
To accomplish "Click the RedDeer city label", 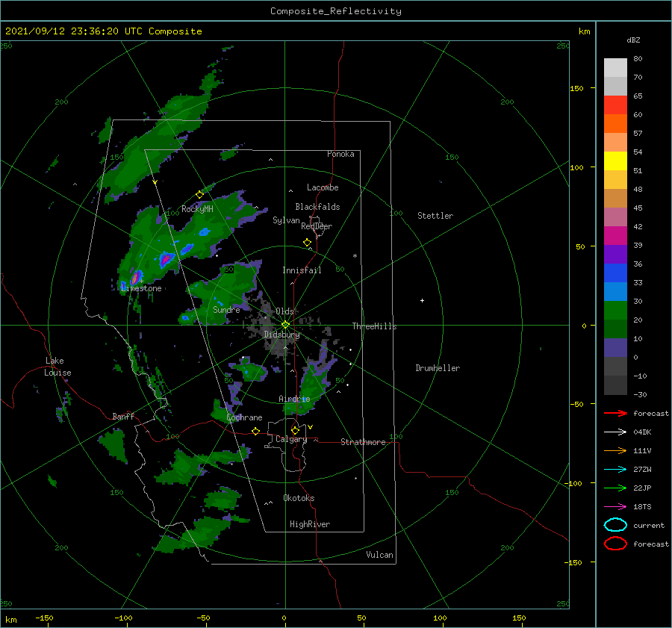I will (317, 226).
